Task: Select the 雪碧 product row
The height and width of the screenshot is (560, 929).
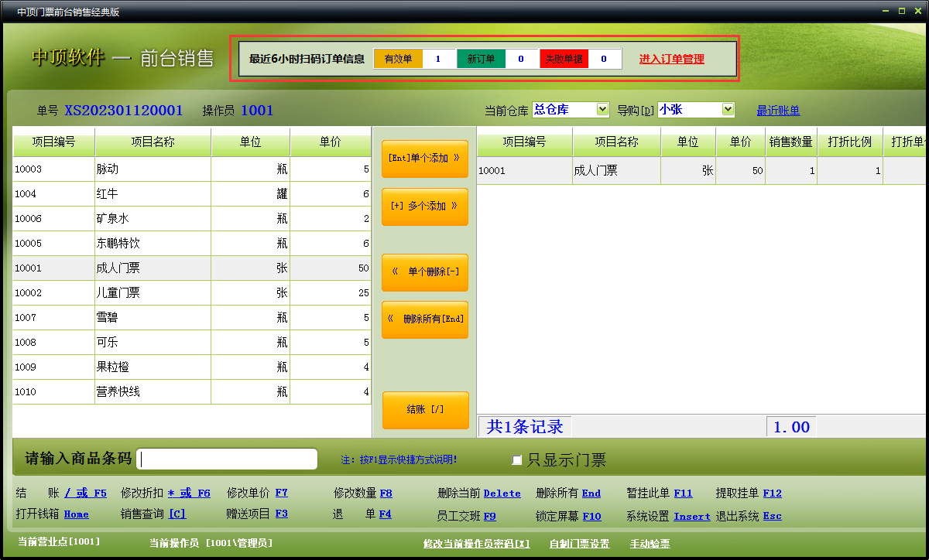Action: pyautogui.click(x=192, y=318)
